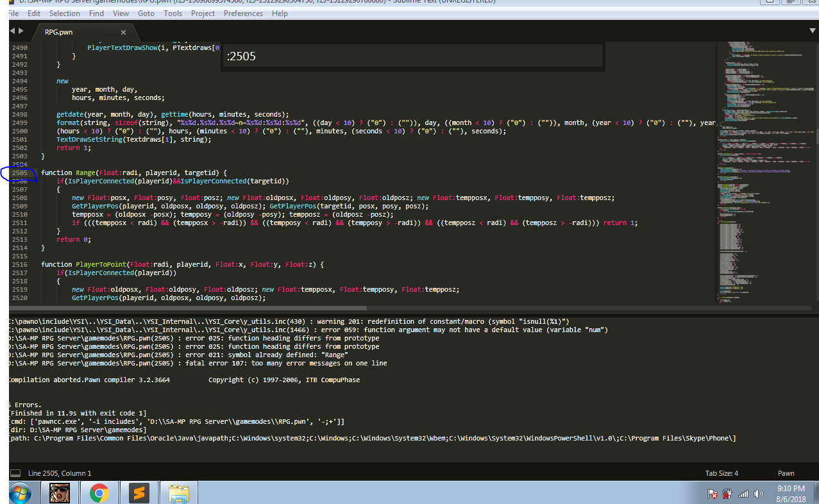This screenshot has height=504, width=819.
Task: Click the 'hours, minutes, seconds;' declaration line
Action: coord(118,97)
